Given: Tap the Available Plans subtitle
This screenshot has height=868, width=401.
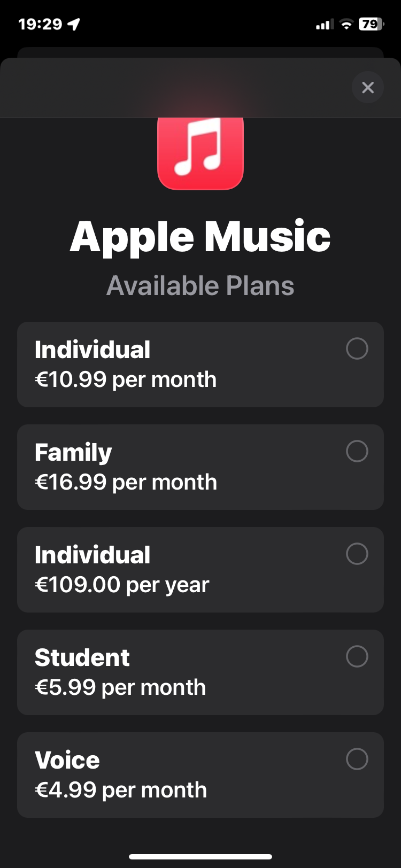Looking at the screenshot, I should (200, 285).
